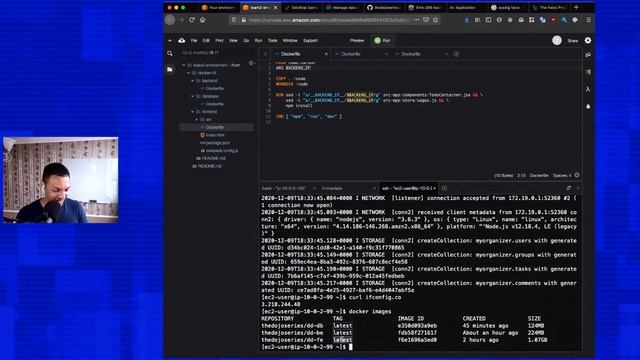Open the search magnifier panel icon
Viewport: 640px width, 360px height.
click(170, 53)
